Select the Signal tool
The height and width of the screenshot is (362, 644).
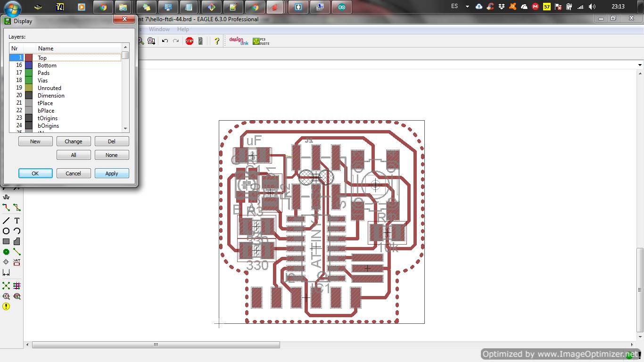(x=17, y=252)
